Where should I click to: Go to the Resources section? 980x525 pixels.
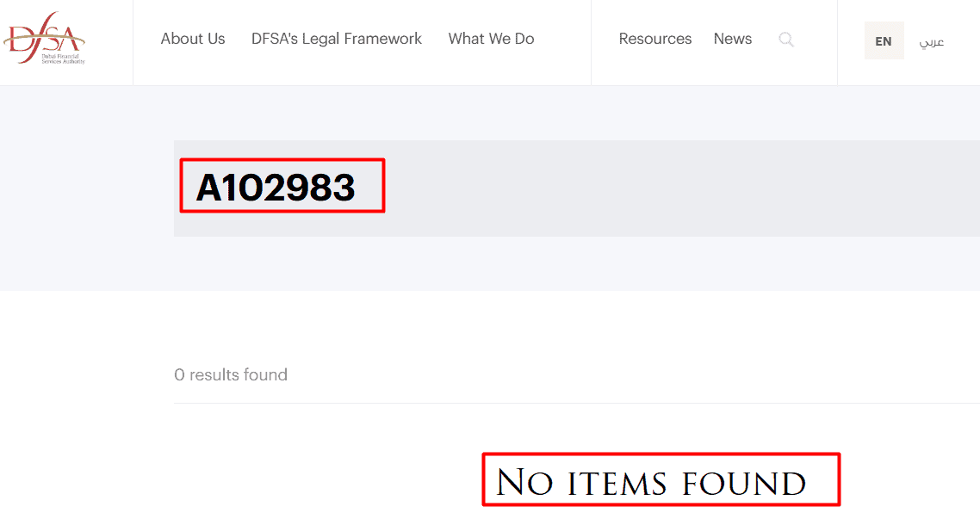(x=655, y=39)
